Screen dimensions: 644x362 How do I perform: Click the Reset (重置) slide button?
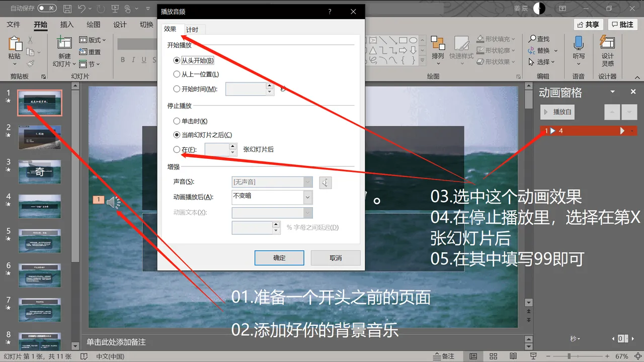point(90,52)
